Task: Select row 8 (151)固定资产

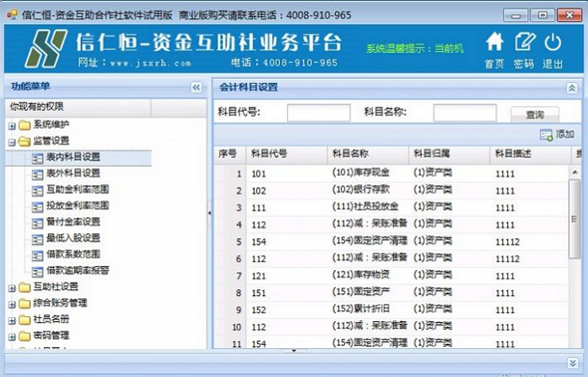Action: coord(391,293)
